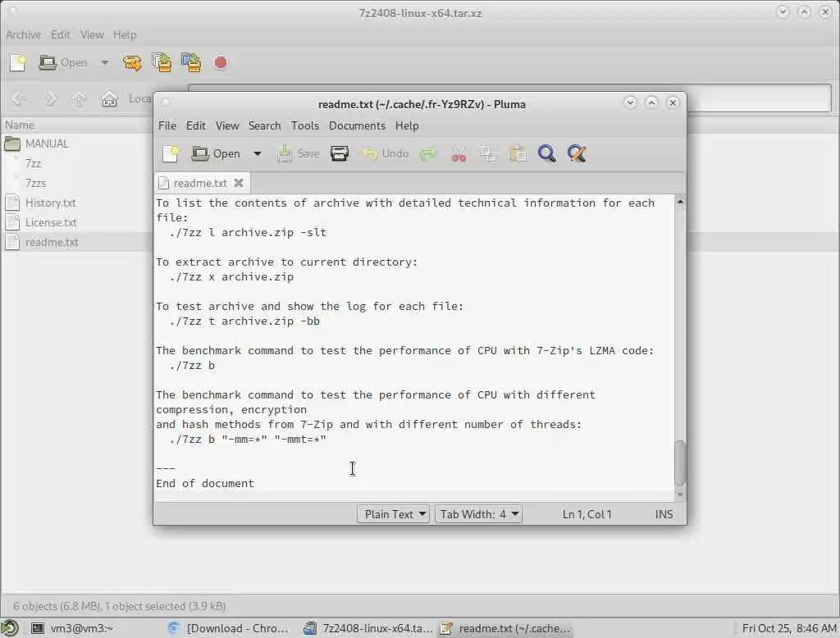The height and width of the screenshot is (638, 840).
Task: Place cursor on './7zz x archive.zip' line
Action: (x=231, y=277)
